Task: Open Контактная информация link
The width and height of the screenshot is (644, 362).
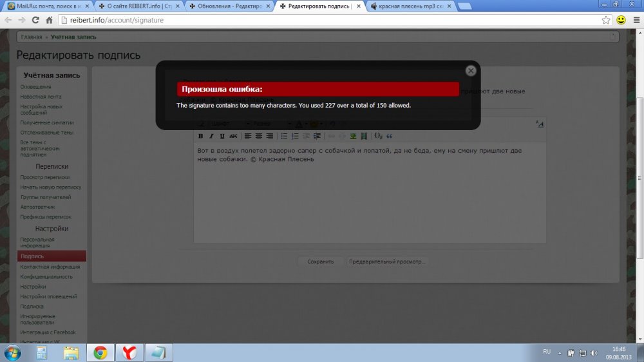Action: pos(50,267)
